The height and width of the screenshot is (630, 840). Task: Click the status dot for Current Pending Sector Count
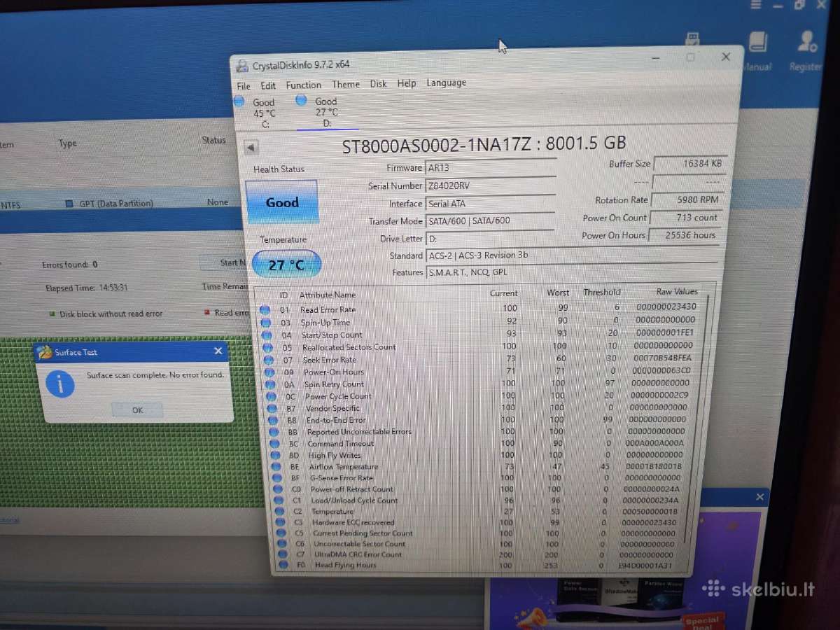[280, 533]
